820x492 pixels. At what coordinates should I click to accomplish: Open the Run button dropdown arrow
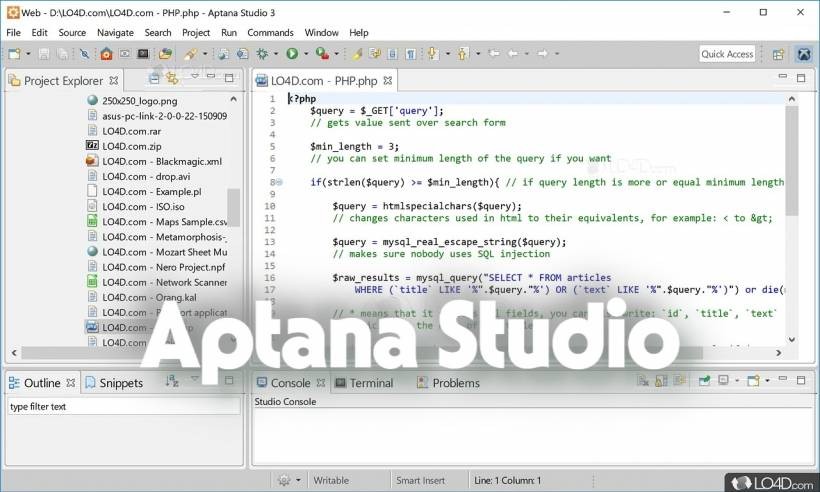coord(306,54)
